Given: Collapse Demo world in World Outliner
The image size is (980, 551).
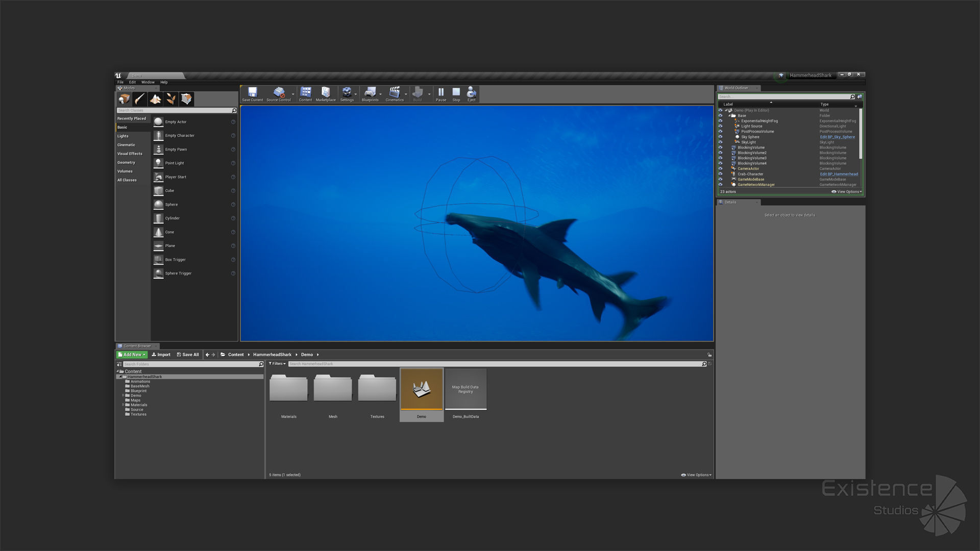Looking at the screenshot, I should 726,110.
